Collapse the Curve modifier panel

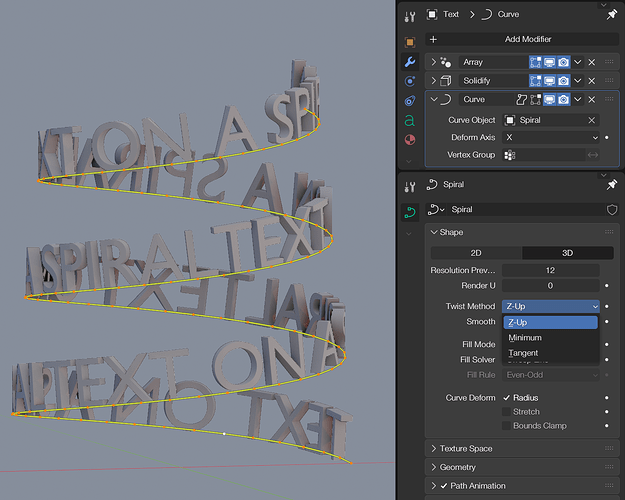[434, 100]
